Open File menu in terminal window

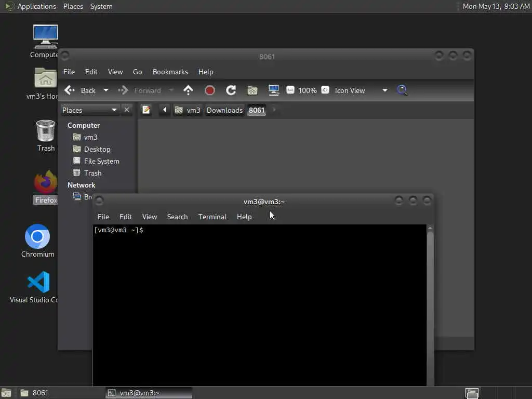coord(103,217)
